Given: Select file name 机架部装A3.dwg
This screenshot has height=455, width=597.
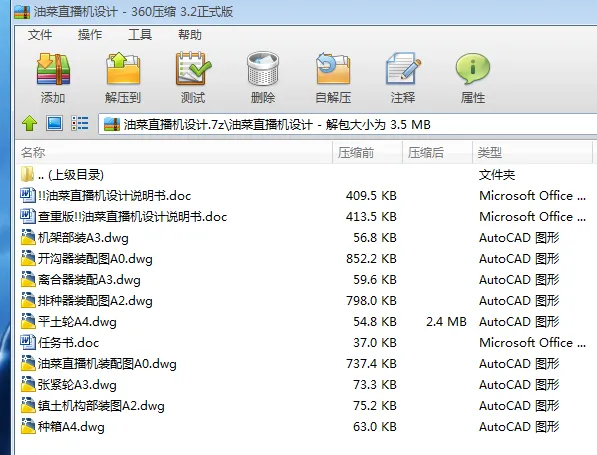Looking at the screenshot, I should 83,238.
